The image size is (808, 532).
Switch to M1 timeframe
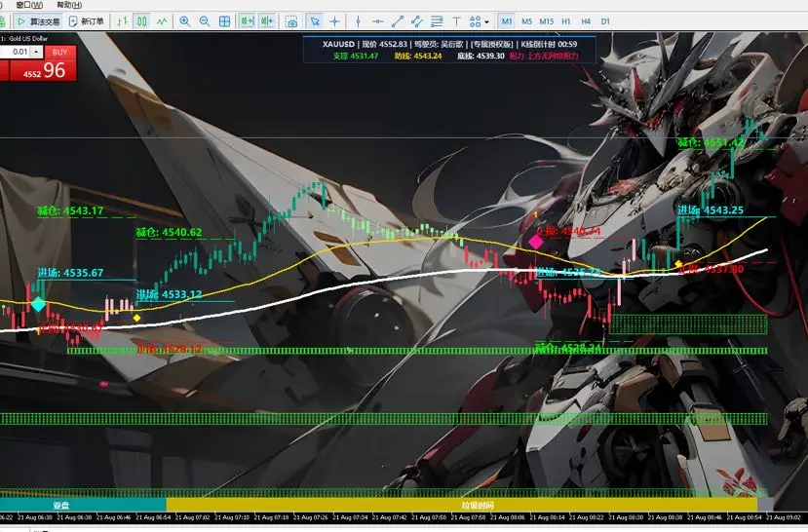click(x=507, y=21)
